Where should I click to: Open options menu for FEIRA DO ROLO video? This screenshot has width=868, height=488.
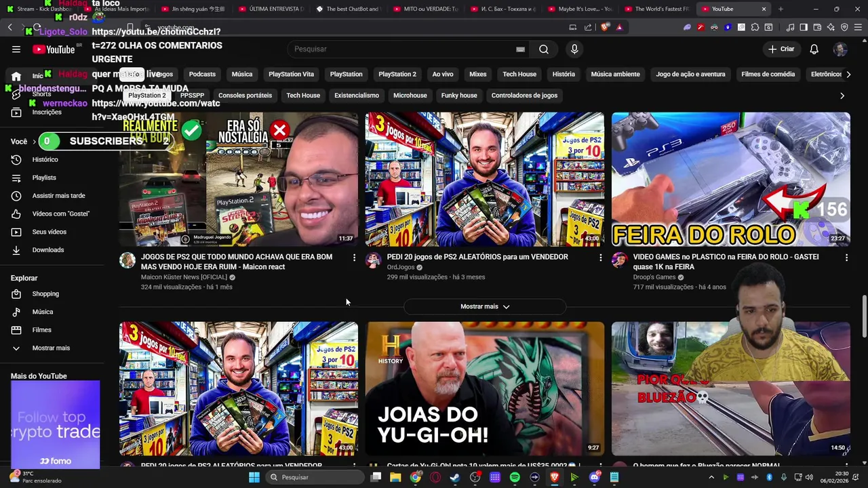[x=846, y=258]
